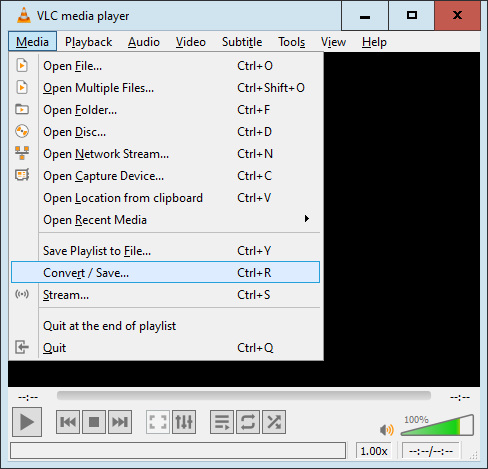The width and height of the screenshot is (488, 469).
Task: Select Open Location from clipboard
Action: point(165,198)
